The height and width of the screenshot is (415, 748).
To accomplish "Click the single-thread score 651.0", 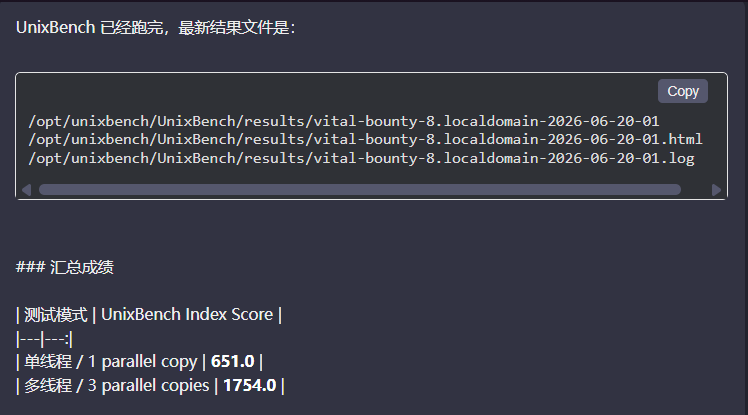I will (x=232, y=362).
